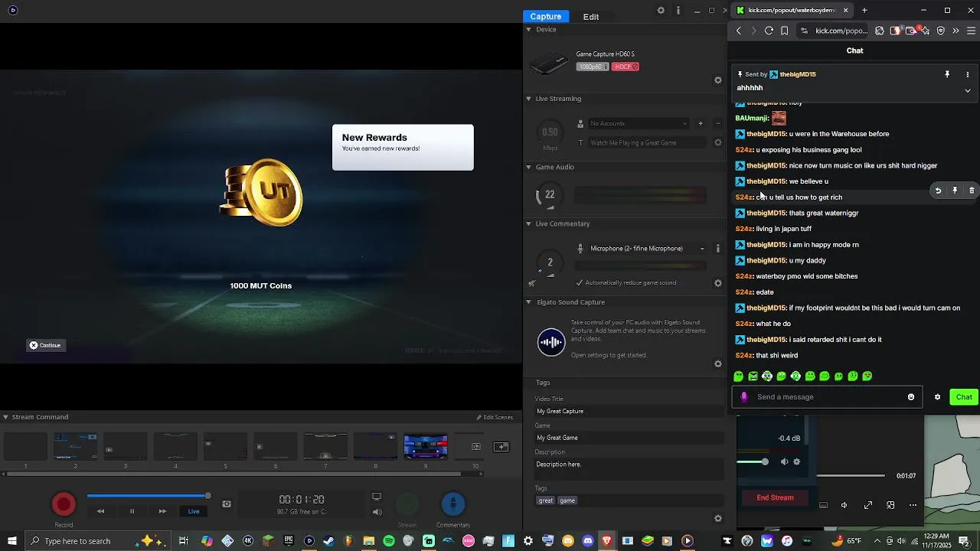Click the Description text field
The height and width of the screenshot is (551, 980).
(x=629, y=469)
